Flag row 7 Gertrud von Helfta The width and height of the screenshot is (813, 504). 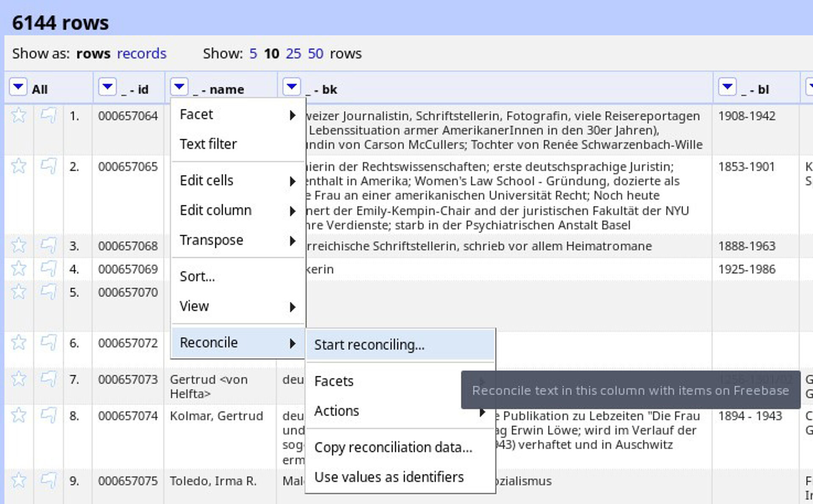click(x=49, y=378)
